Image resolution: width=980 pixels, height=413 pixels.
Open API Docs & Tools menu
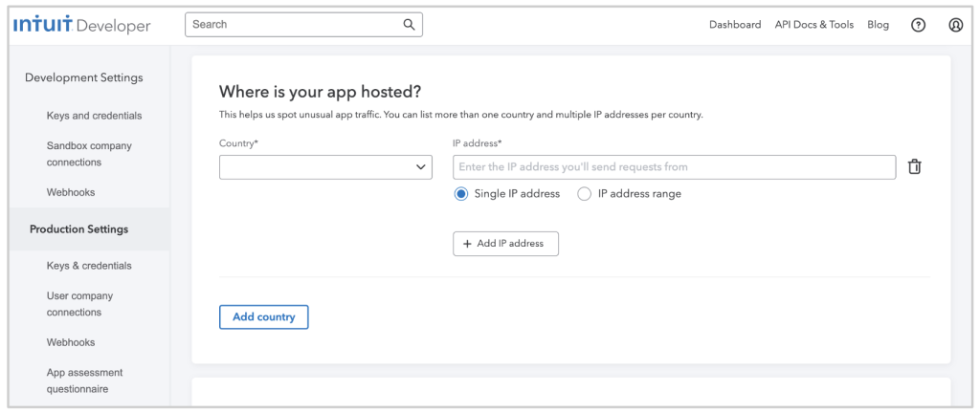pos(814,25)
